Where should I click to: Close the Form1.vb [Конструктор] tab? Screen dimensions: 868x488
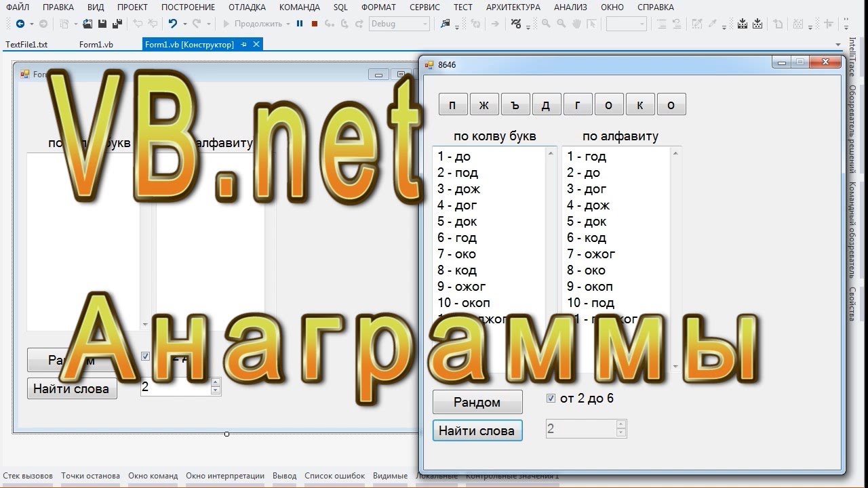pos(256,44)
